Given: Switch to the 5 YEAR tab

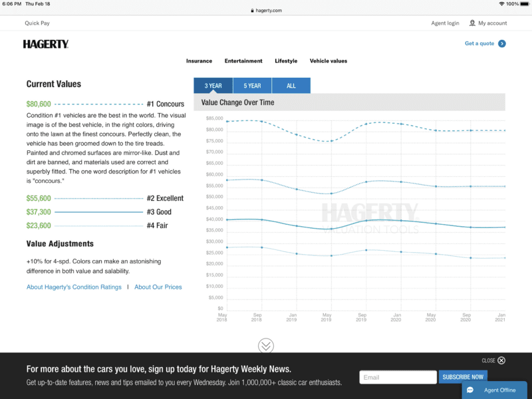Looking at the screenshot, I should pos(252,86).
